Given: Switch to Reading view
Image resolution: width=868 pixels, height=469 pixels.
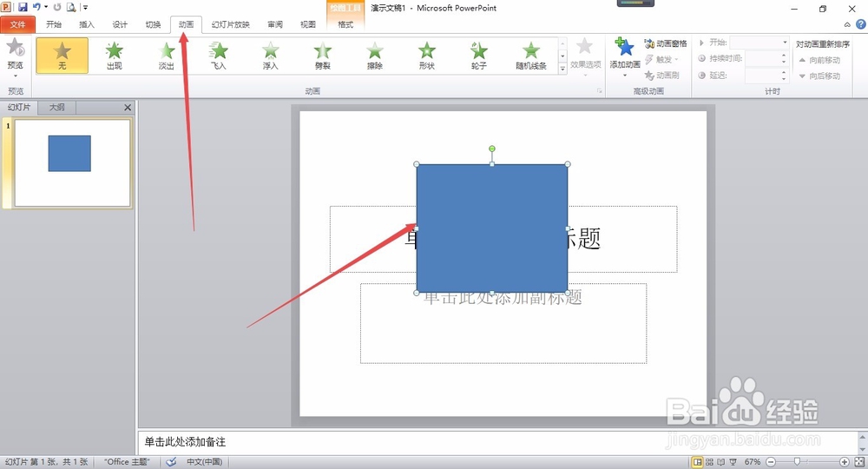Looking at the screenshot, I should click(x=720, y=462).
